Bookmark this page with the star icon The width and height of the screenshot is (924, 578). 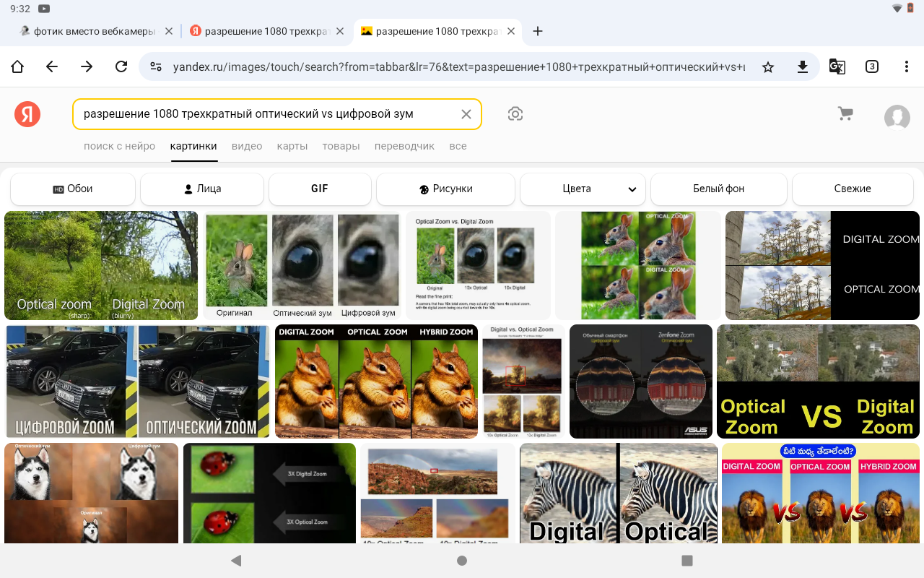(768, 66)
